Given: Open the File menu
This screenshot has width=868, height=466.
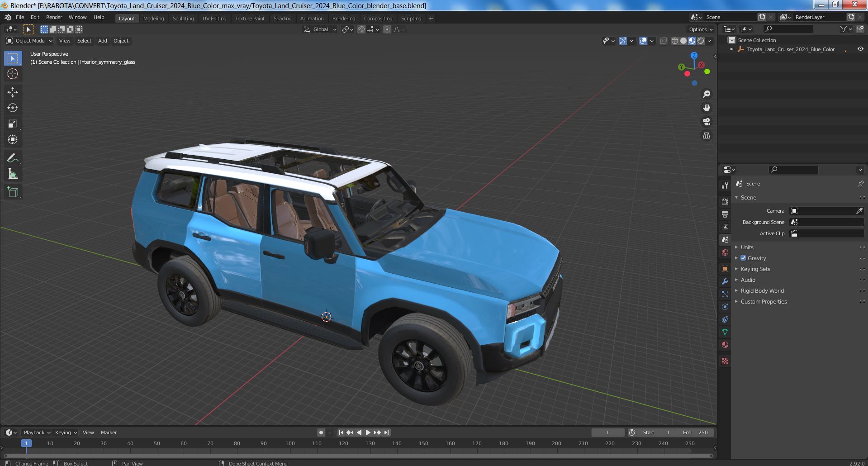Looking at the screenshot, I should click(20, 17).
